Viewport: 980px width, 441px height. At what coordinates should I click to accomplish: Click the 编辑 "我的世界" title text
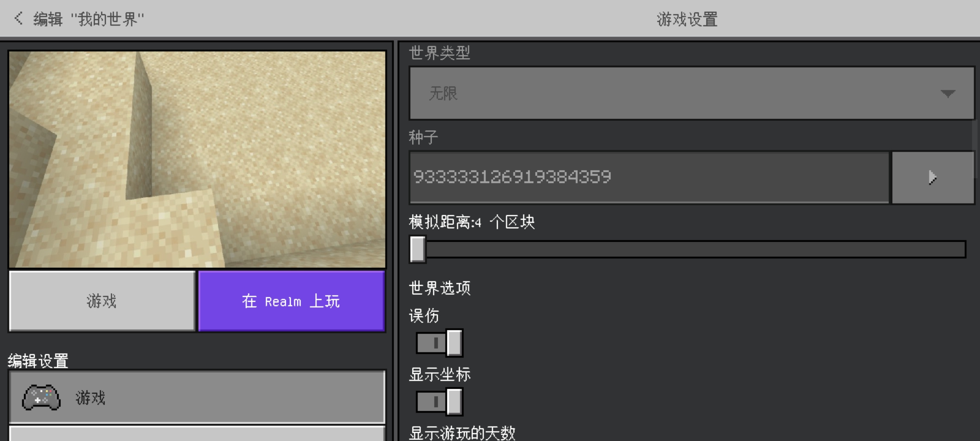[89, 19]
